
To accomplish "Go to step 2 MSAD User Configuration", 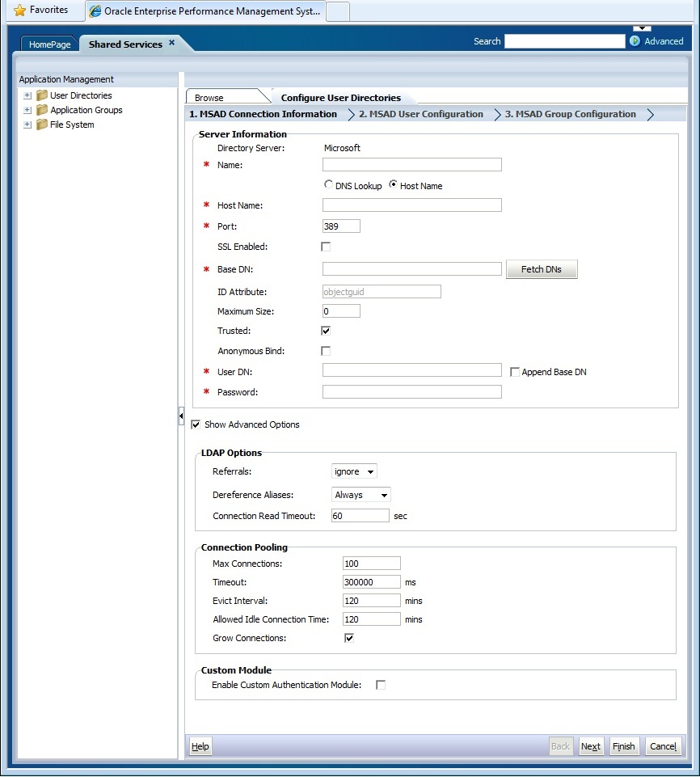I will [x=420, y=114].
